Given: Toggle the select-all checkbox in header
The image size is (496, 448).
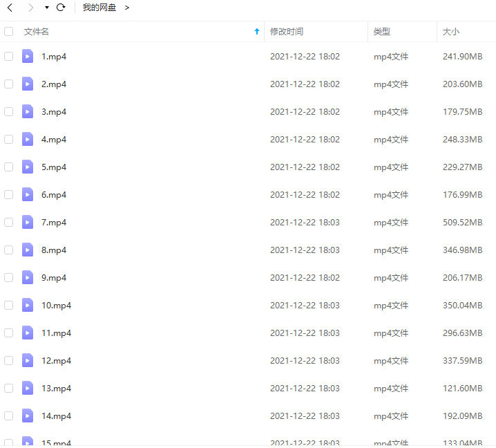Looking at the screenshot, I should 8,31.
